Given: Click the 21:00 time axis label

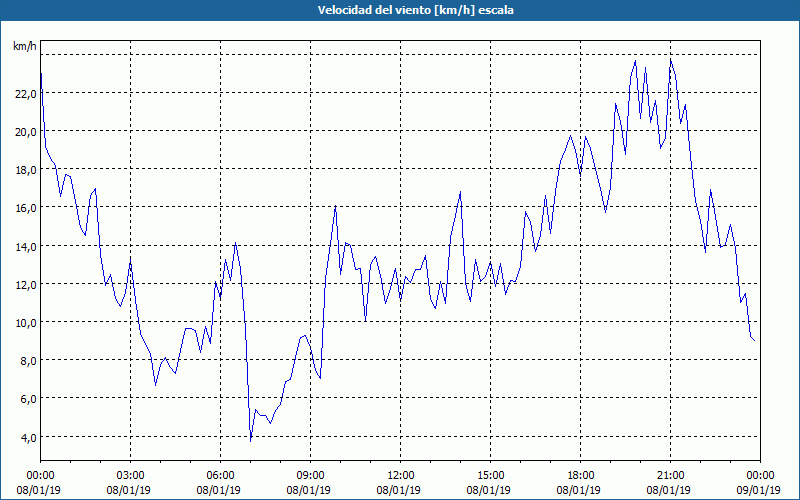Looking at the screenshot, I should [x=670, y=476].
